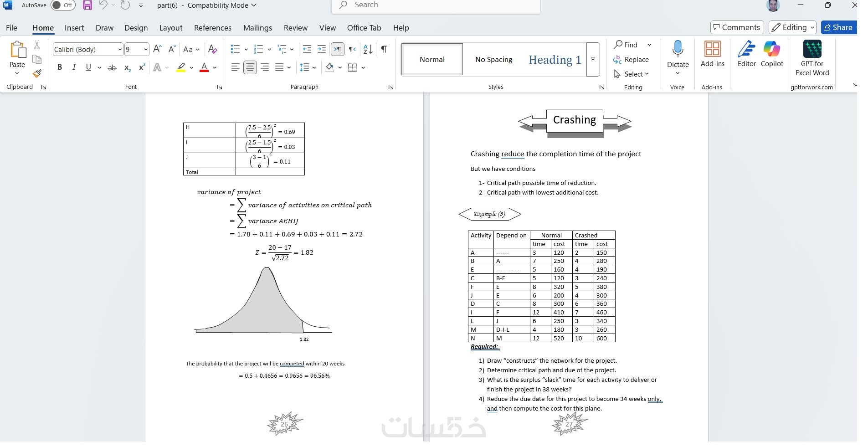The image size is (868, 447).
Task: Switch to the Insert tab
Action: 74,28
